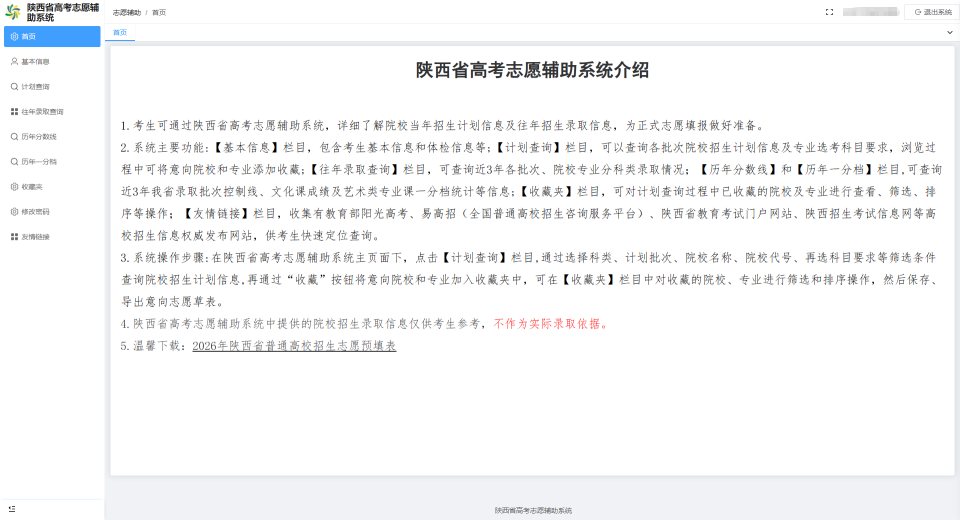
Task: Click the heading 陕西省高考志愿辅助系统介绍
Action: (532, 70)
